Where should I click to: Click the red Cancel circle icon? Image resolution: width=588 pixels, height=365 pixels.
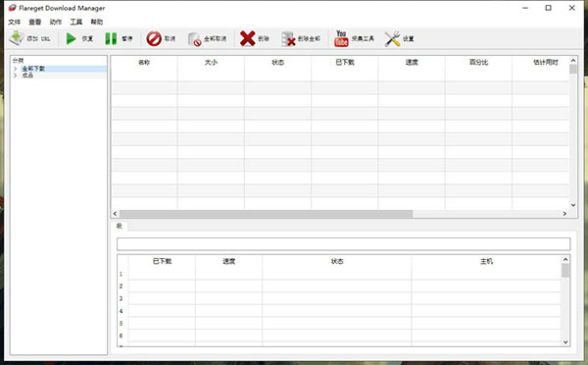pyautogui.click(x=154, y=38)
